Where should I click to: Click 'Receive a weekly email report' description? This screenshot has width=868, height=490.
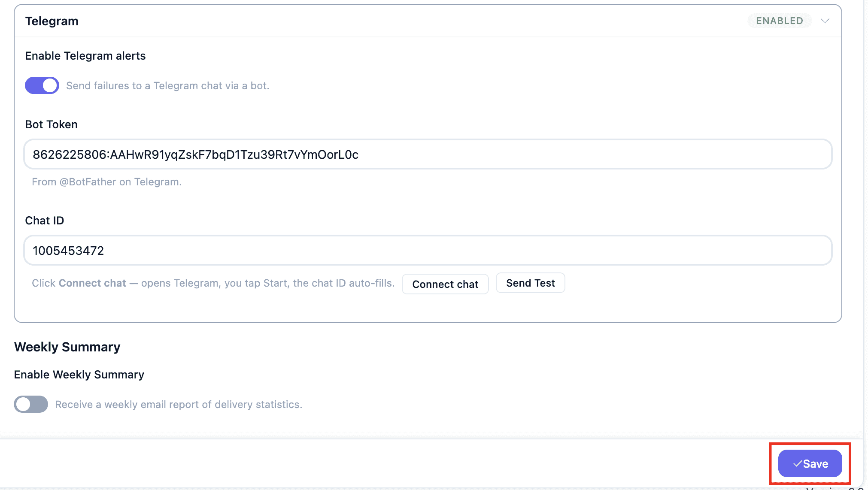pyautogui.click(x=179, y=405)
